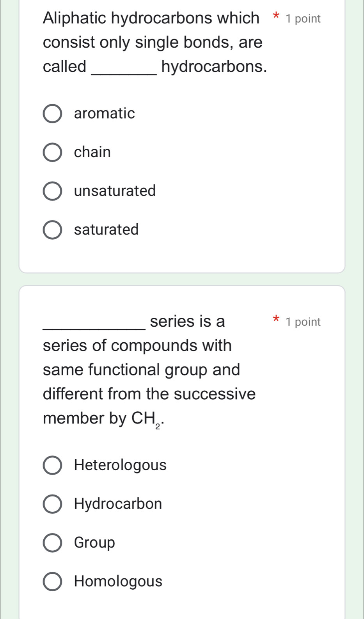Click the homologous series question text

click(x=148, y=369)
